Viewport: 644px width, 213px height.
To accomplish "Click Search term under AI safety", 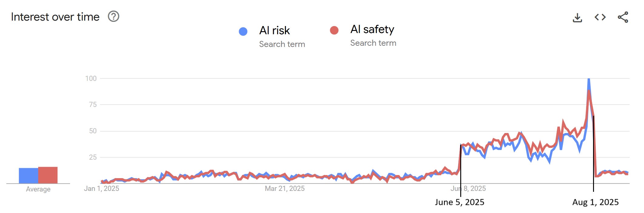I will coord(373,43).
